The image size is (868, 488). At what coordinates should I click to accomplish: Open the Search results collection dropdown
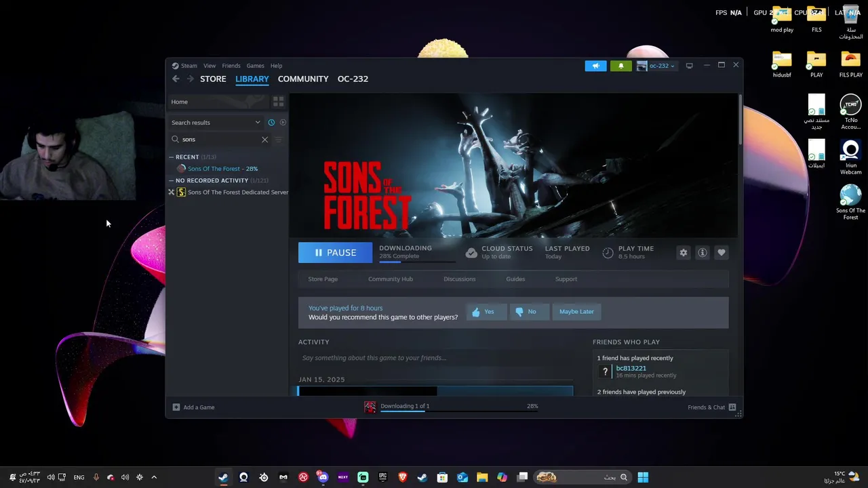(216, 123)
